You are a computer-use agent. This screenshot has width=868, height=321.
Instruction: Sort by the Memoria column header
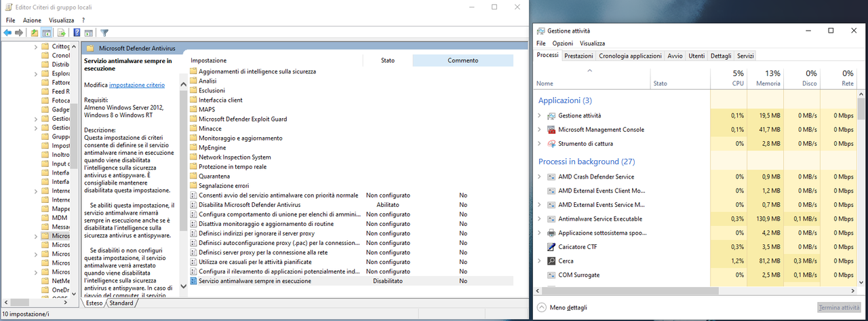click(765, 78)
